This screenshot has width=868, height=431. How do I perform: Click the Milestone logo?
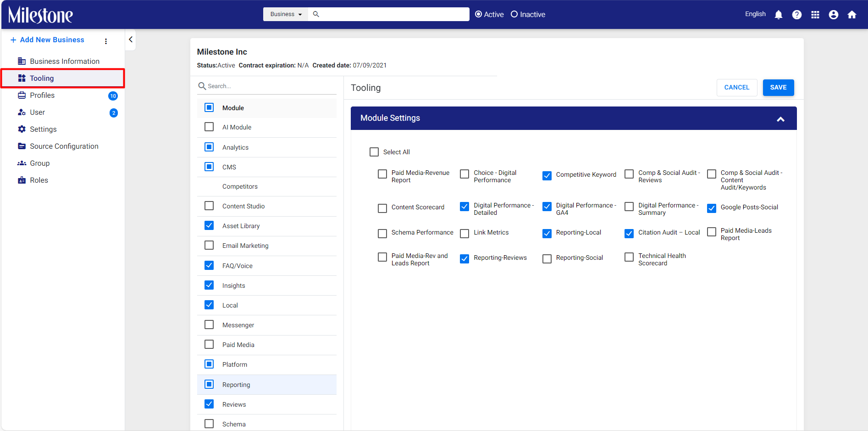[x=40, y=15]
